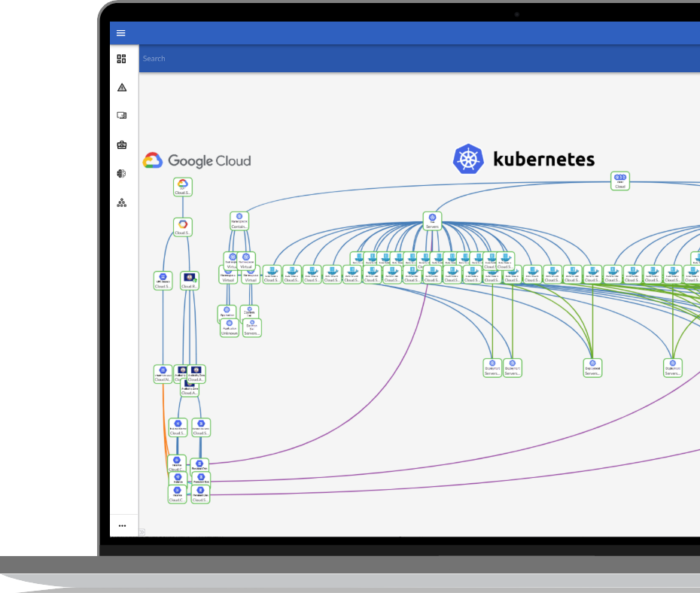Expand the side panel with double-chevron arrows
The image size is (700, 593).
pyautogui.click(x=142, y=532)
